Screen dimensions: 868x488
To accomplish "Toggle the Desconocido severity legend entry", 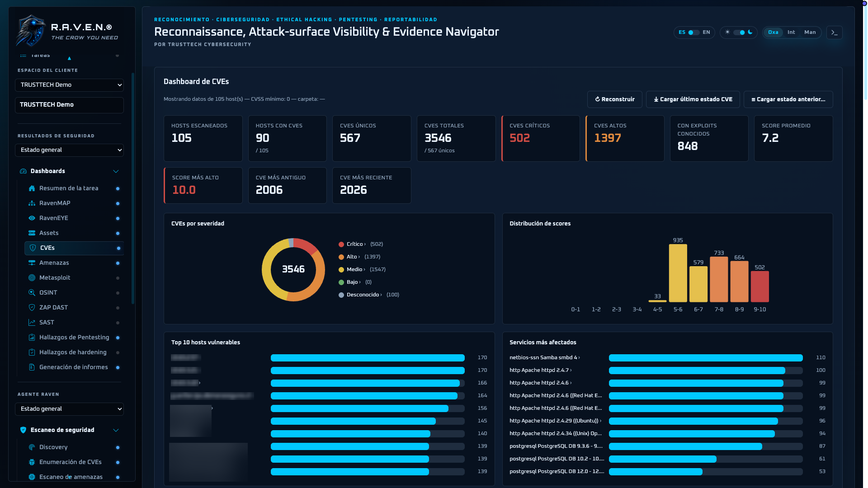I will [x=369, y=295].
